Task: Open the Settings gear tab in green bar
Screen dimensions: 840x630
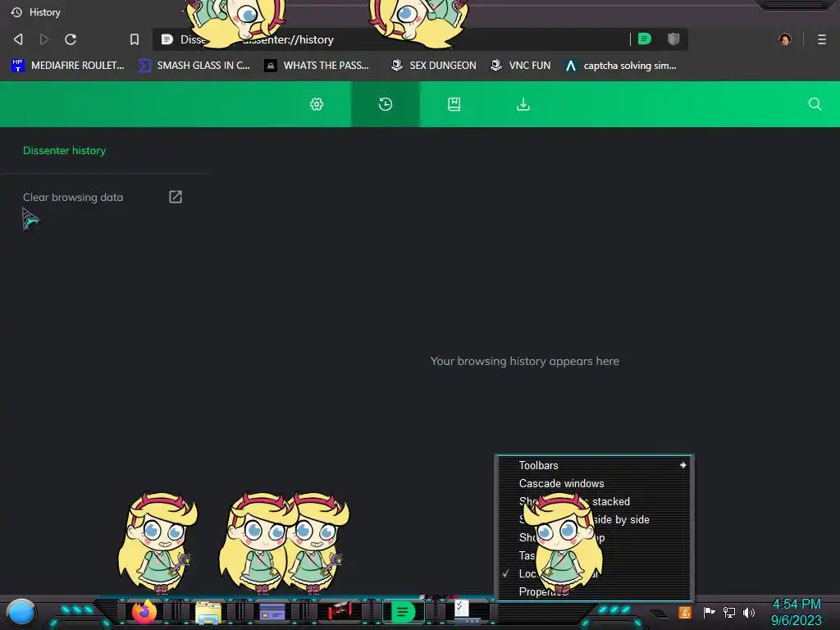Action: [317, 104]
